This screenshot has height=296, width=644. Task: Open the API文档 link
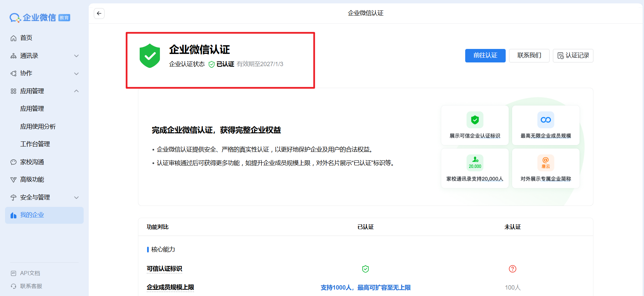(30, 273)
